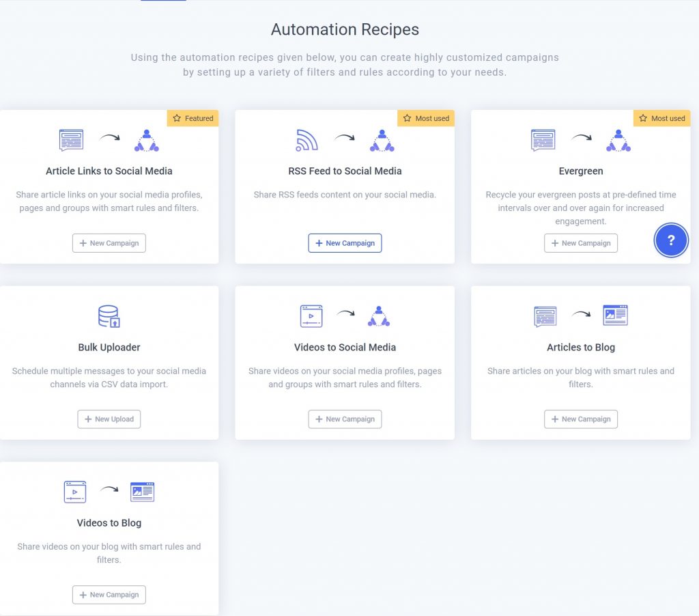
Task: Open the help question mark bubble
Action: click(671, 240)
